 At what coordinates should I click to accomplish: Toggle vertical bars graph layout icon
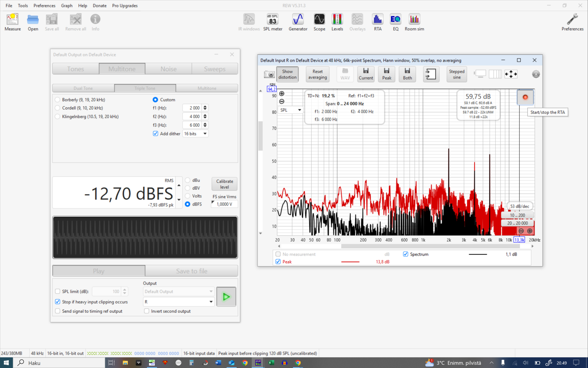495,74
